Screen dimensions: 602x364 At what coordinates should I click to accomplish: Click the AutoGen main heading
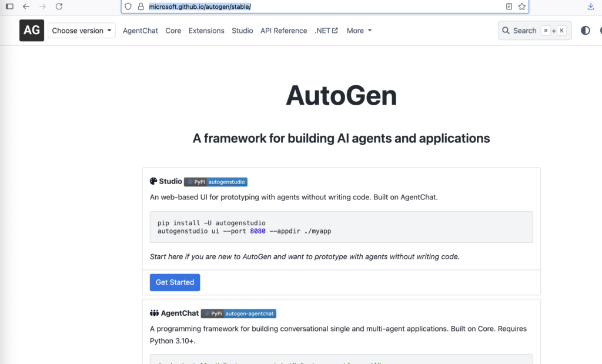click(342, 95)
